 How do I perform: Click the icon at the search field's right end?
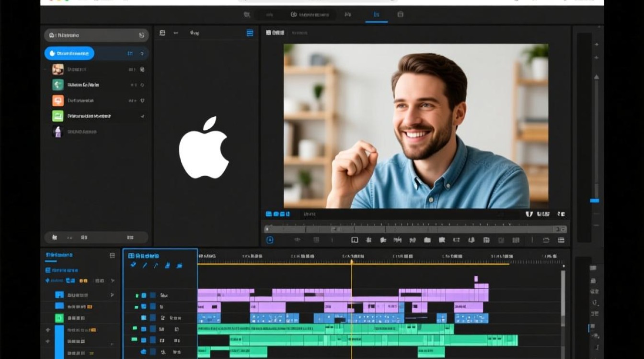pos(141,35)
